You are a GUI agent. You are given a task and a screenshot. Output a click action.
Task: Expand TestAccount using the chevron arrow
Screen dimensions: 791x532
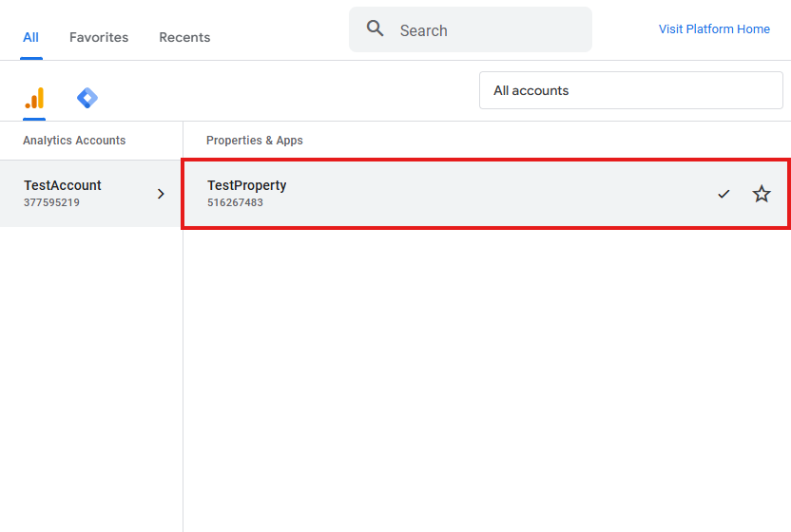161,194
